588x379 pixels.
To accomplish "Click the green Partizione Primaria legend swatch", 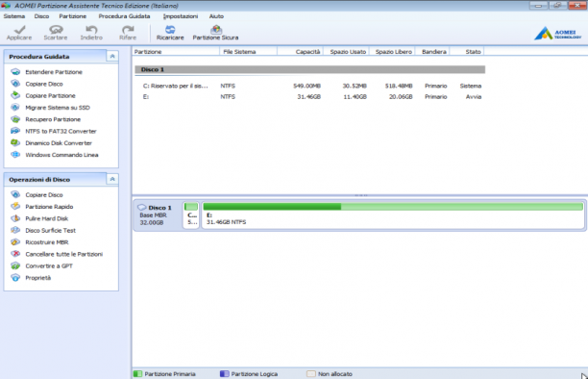I will (137, 374).
